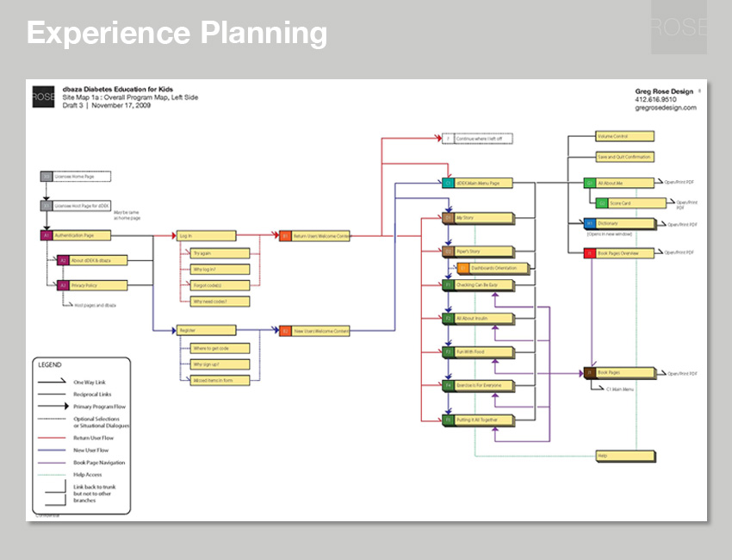732x560 pixels.
Task: Click the Volume Control box
Action: point(624,136)
